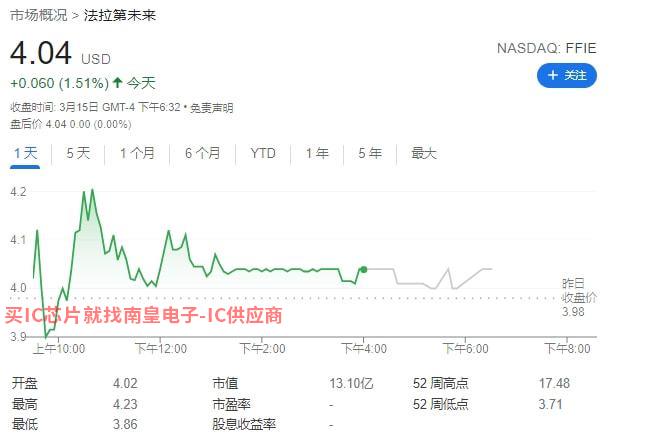Click the 最低 value 3.86
648x437 pixels.
pos(125,425)
